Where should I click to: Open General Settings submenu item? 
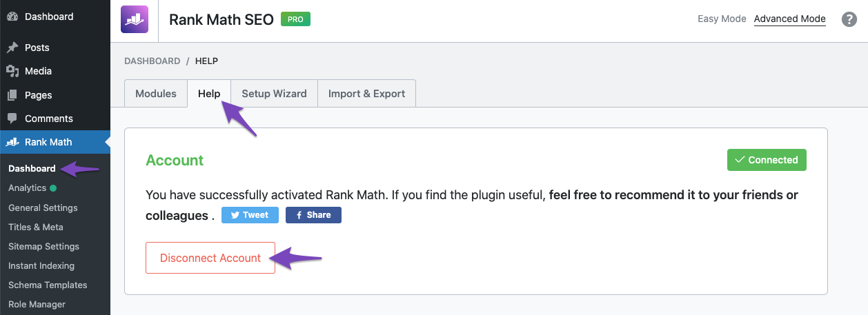pyautogui.click(x=43, y=207)
